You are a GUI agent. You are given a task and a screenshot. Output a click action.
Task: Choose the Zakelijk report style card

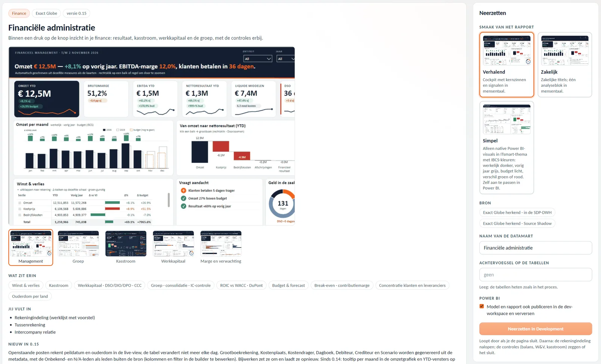pyautogui.click(x=565, y=65)
